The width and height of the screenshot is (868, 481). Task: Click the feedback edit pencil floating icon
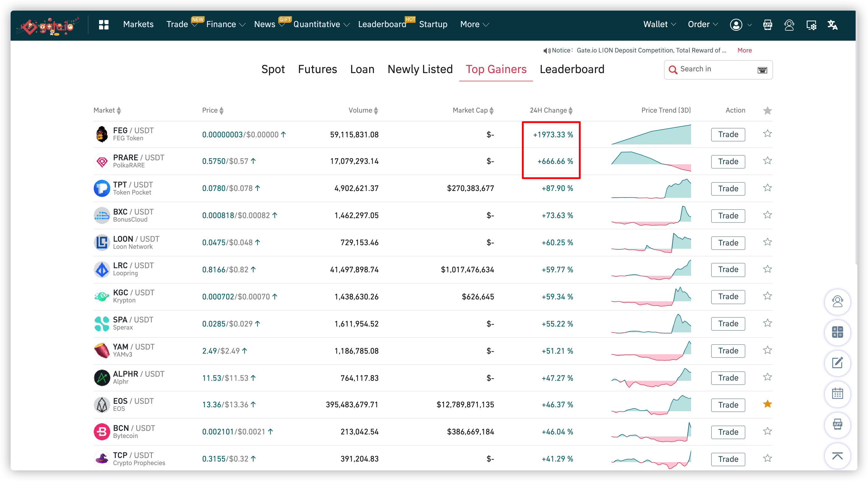pyautogui.click(x=837, y=363)
